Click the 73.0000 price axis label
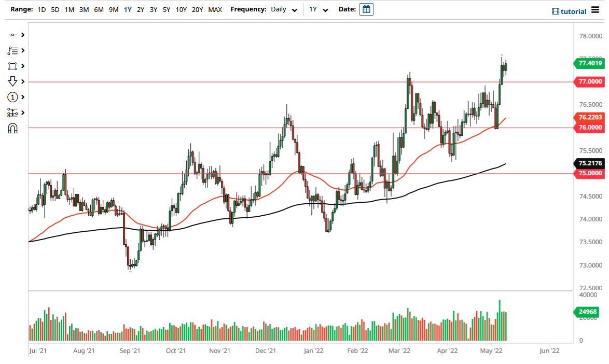Screen dimensions: 609x364 click(591, 265)
